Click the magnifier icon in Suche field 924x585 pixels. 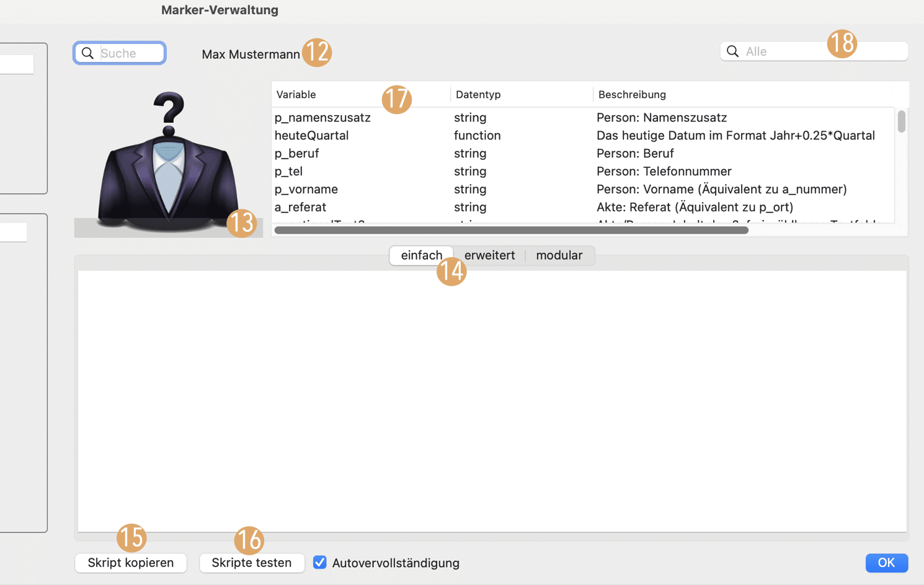point(88,53)
